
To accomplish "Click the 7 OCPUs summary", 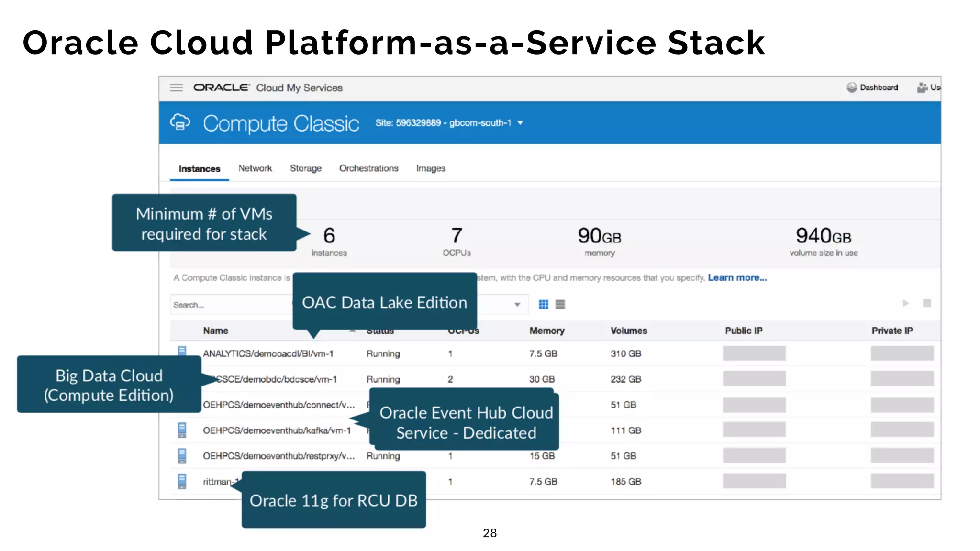I will (457, 242).
